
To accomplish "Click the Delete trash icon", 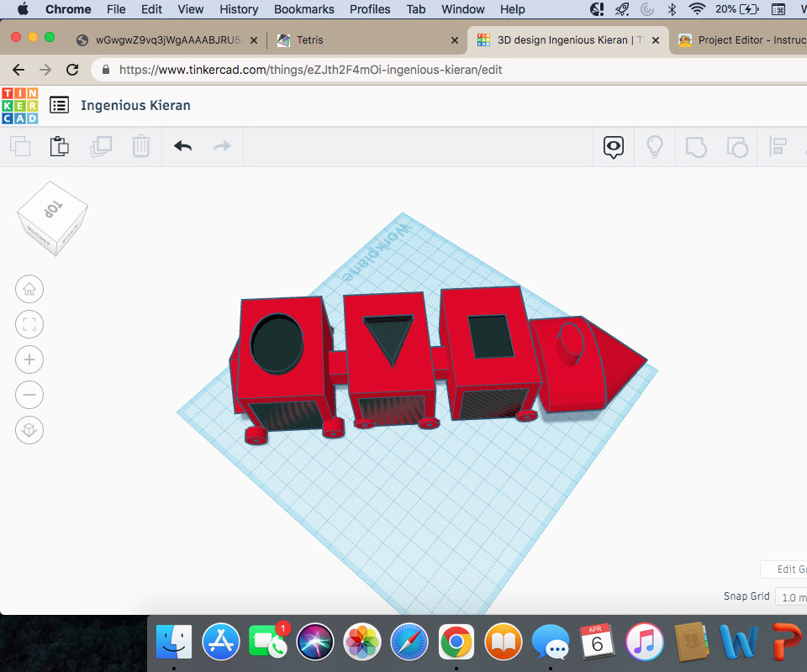I will (140, 146).
